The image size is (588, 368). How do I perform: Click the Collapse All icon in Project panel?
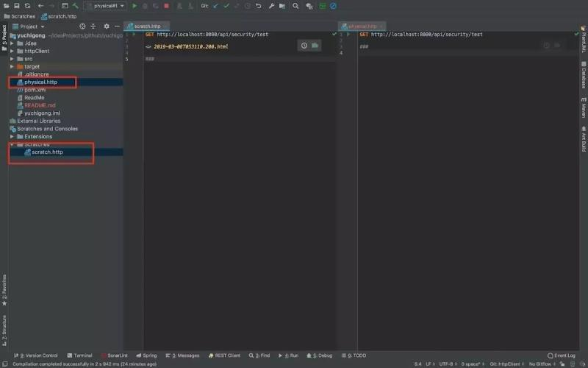pyautogui.click(x=93, y=26)
